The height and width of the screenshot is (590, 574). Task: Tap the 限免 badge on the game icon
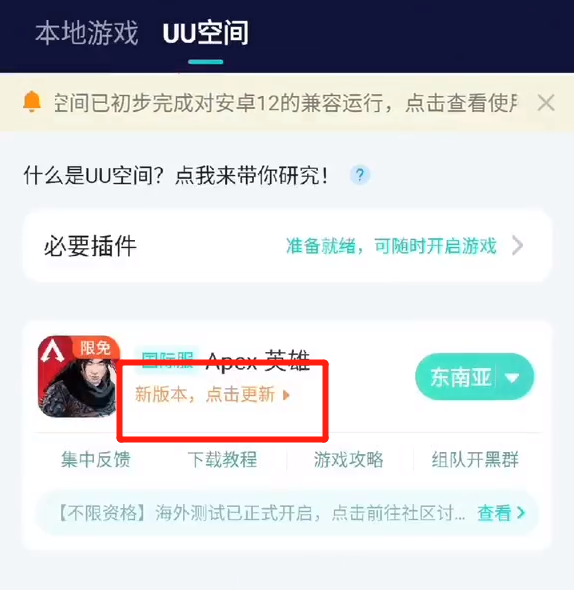96,347
